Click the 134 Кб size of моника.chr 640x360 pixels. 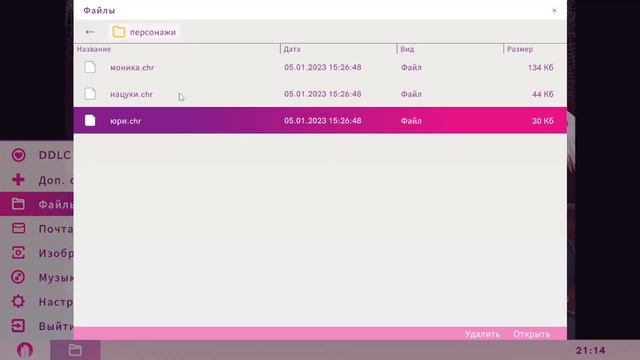pyautogui.click(x=540, y=68)
